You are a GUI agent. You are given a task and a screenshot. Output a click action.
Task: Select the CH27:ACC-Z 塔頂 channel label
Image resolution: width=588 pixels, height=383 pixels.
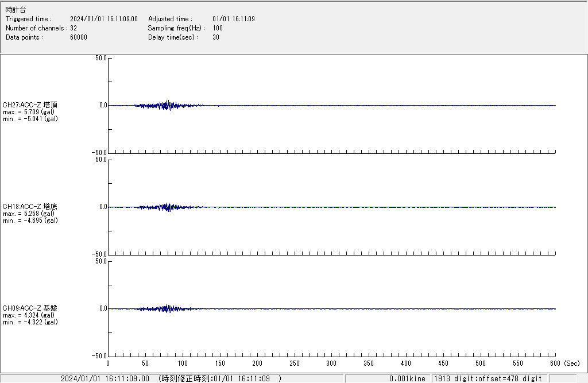tap(30, 105)
